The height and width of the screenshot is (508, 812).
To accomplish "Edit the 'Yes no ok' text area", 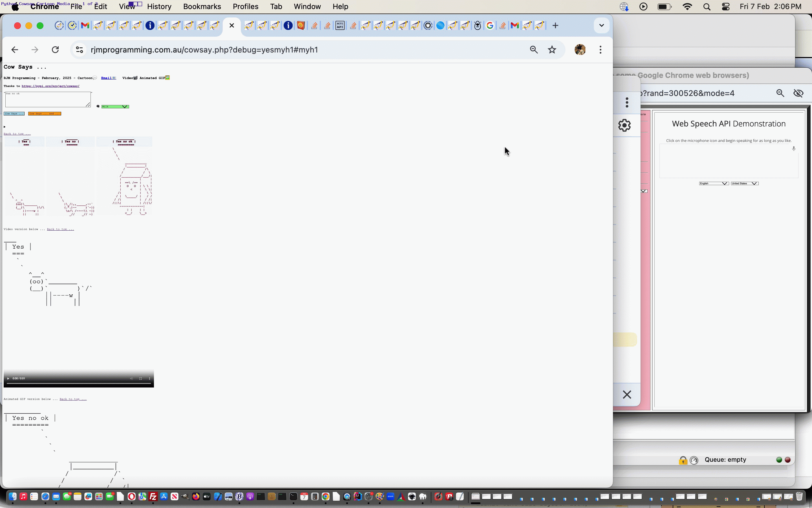I will coord(48,99).
